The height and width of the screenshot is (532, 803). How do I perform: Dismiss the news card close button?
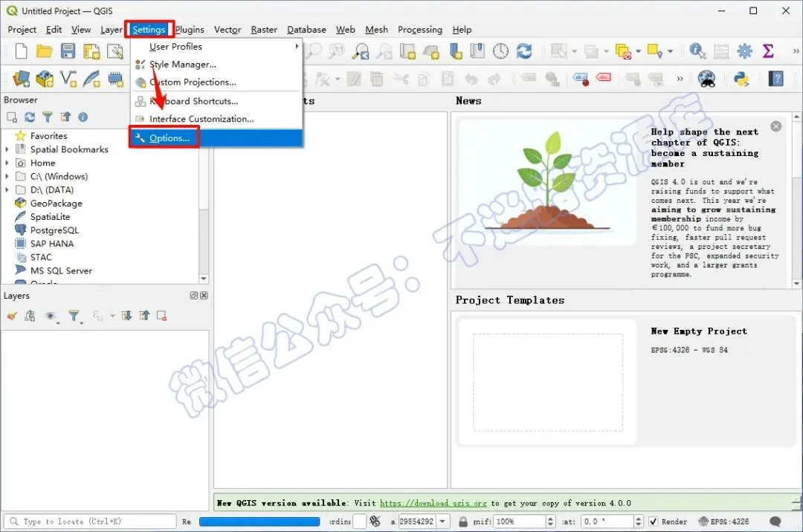point(775,126)
